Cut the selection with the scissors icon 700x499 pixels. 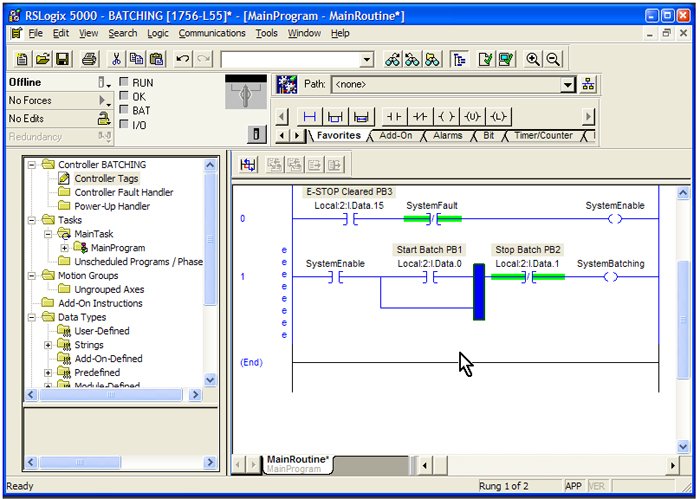[x=116, y=59]
